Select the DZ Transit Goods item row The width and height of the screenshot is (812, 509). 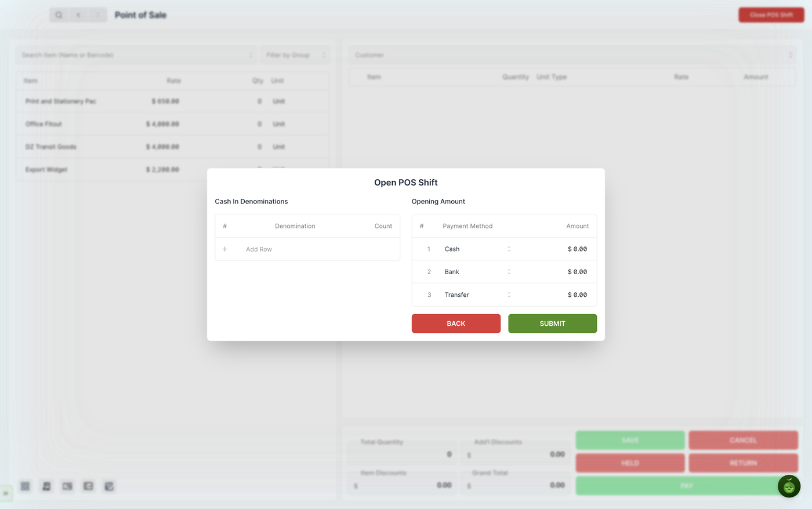coord(173,147)
